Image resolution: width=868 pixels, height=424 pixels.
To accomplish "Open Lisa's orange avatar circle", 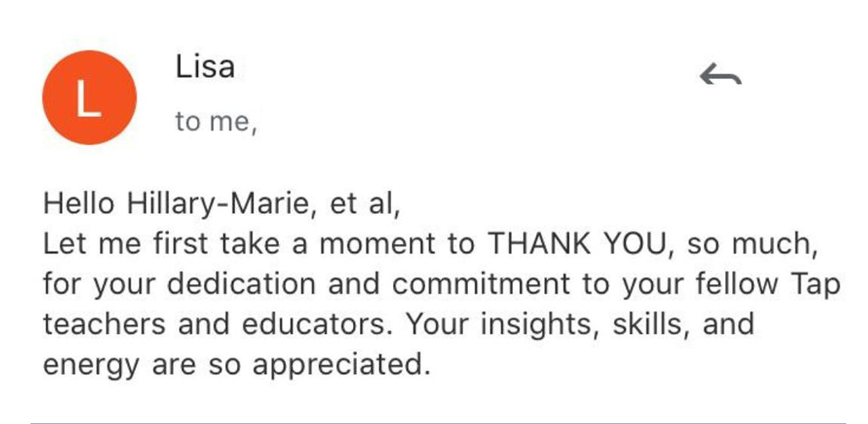I will [89, 97].
